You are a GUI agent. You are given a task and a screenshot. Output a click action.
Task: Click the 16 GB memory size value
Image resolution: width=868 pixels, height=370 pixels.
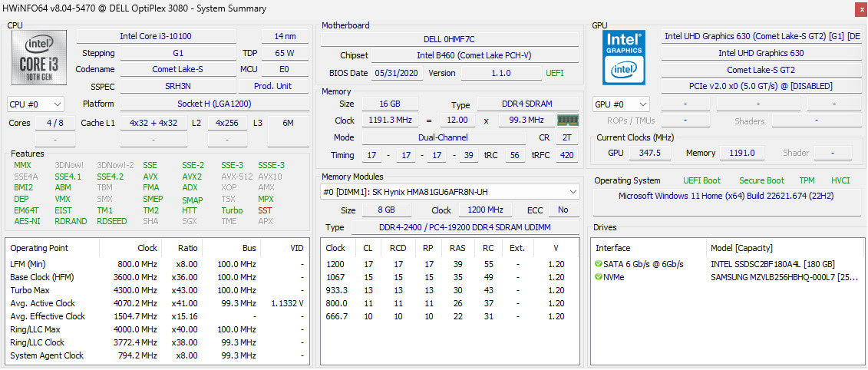389,104
